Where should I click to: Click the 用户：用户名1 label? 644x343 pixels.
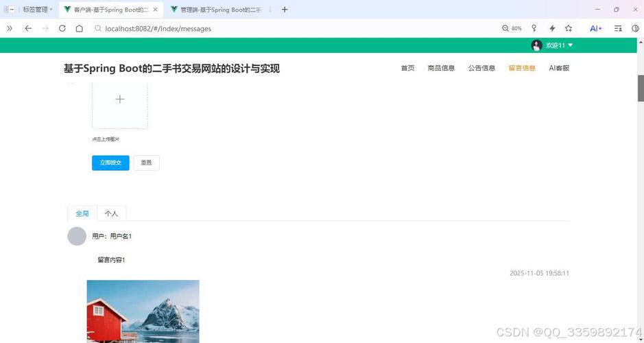112,236
